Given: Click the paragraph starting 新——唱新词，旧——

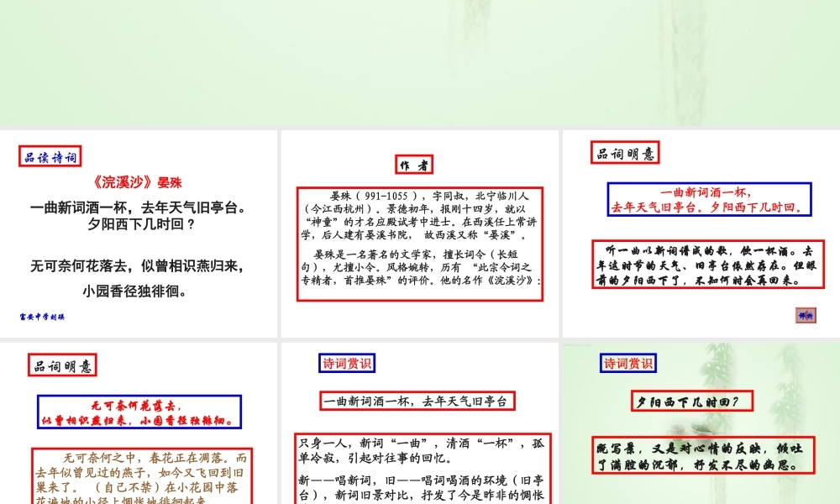Looking at the screenshot, I should pyautogui.click(x=422, y=488).
